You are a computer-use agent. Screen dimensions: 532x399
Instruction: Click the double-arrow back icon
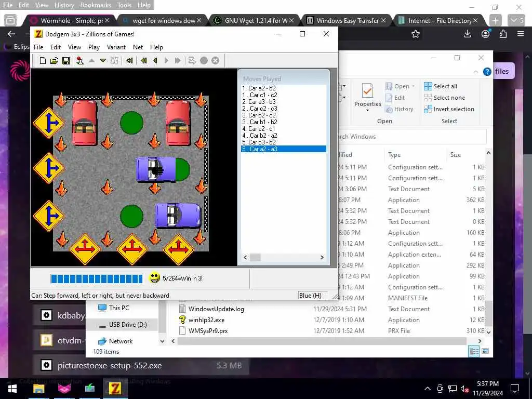pyautogui.click(x=144, y=61)
